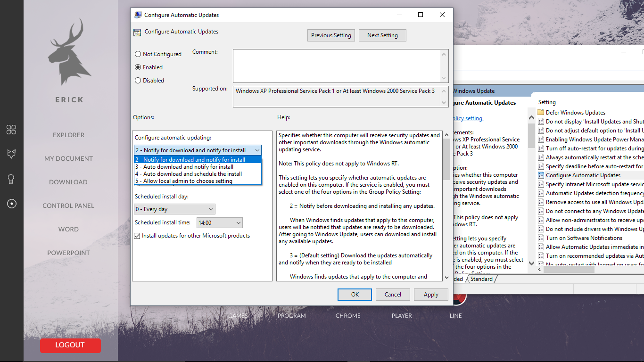
Task: Click the icon beside Do not display 'Install Updates and Shut'
Action: 541,122
